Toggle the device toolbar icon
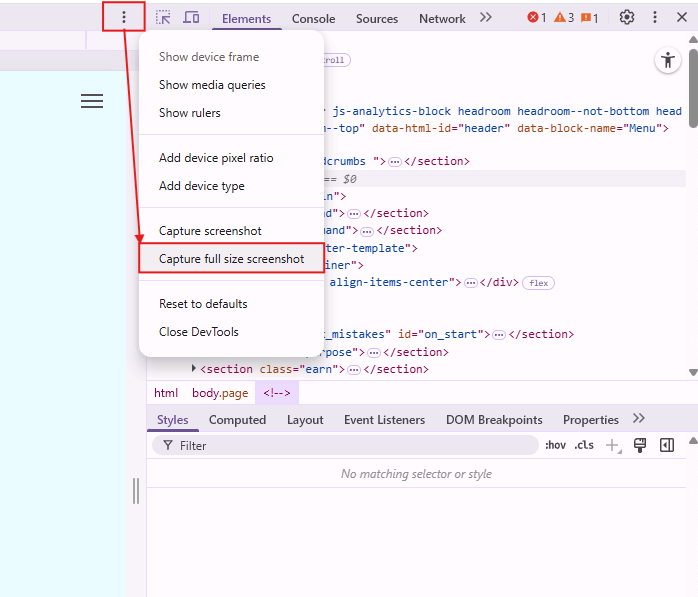This screenshot has width=698, height=597. [191, 18]
